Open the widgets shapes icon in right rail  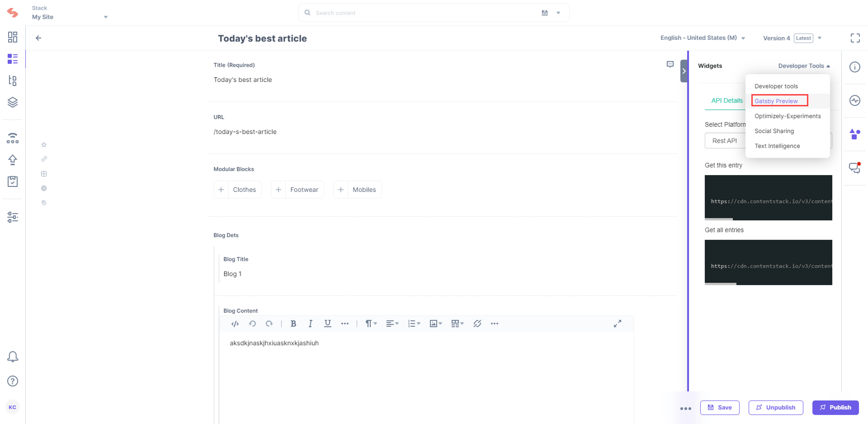(854, 134)
